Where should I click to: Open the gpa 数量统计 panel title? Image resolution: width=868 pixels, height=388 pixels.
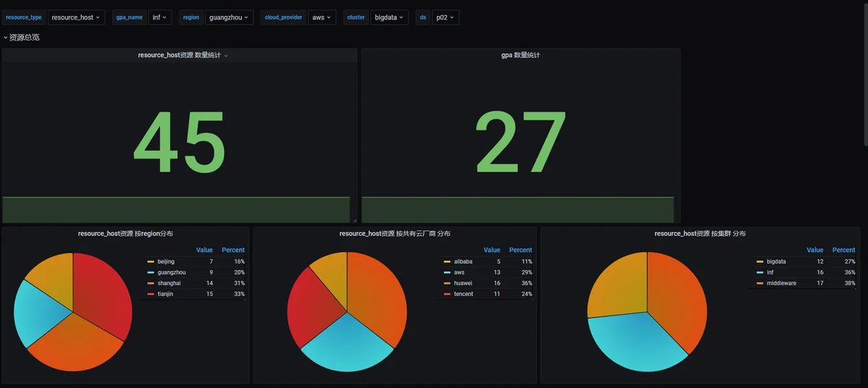[520, 55]
